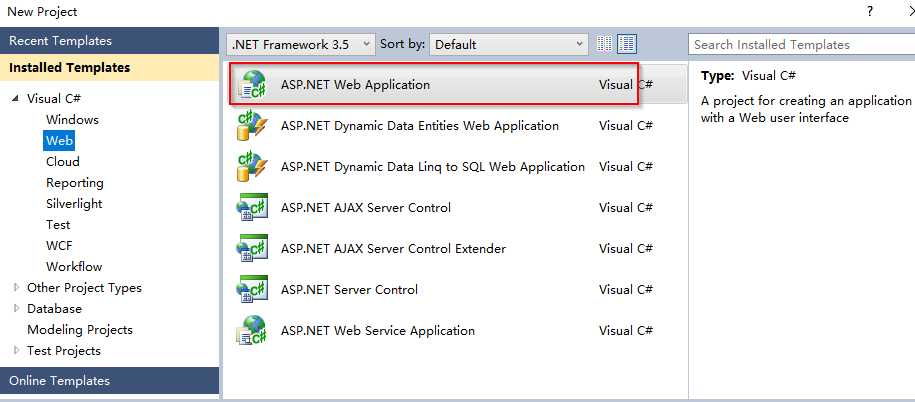Open the .NET Framework 3.5 dropdown
This screenshot has width=915, height=402.
(301, 44)
